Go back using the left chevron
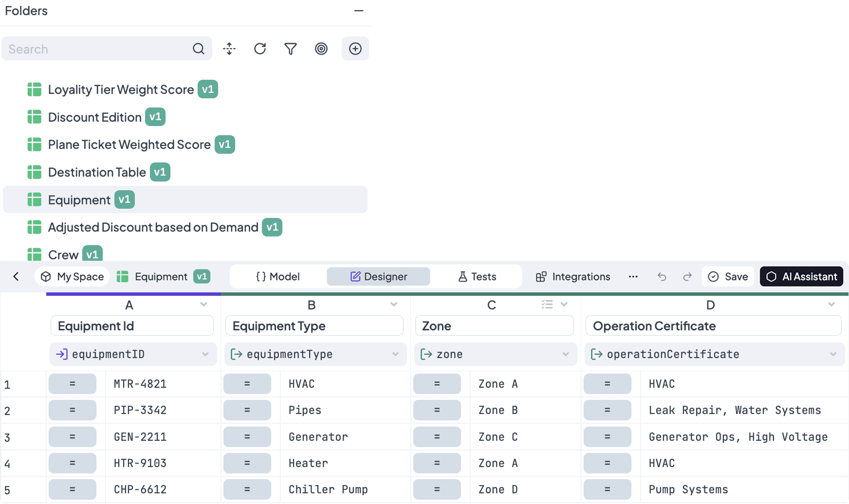Screen dimensions: 849x504 pyautogui.click(x=16, y=277)
